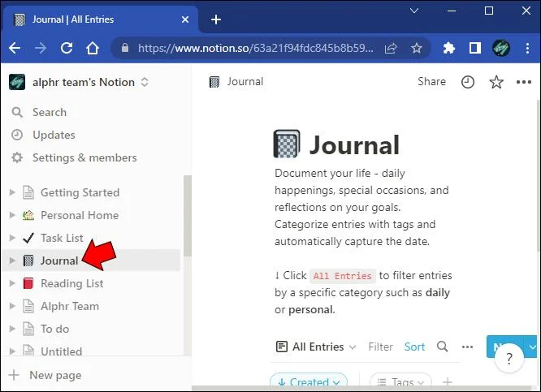The width and height of the screenshot is (541, 392).
Task: Expand the Alphr Team page toggle
Action: click(x=12, y=306)
